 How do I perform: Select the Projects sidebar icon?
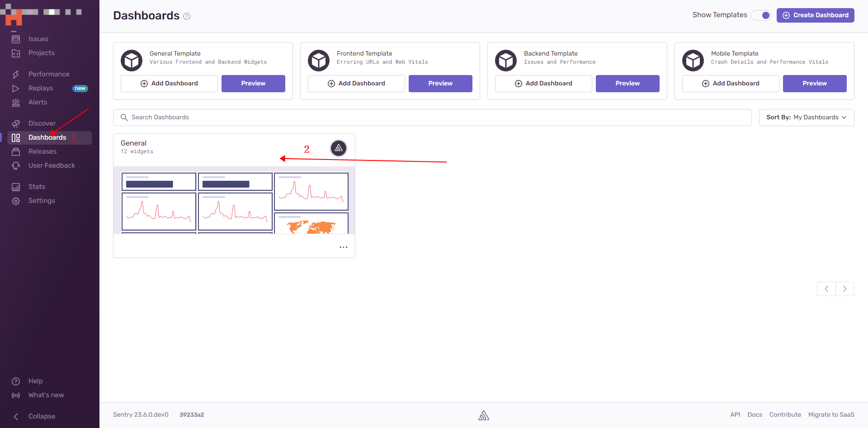click(16, 53)
